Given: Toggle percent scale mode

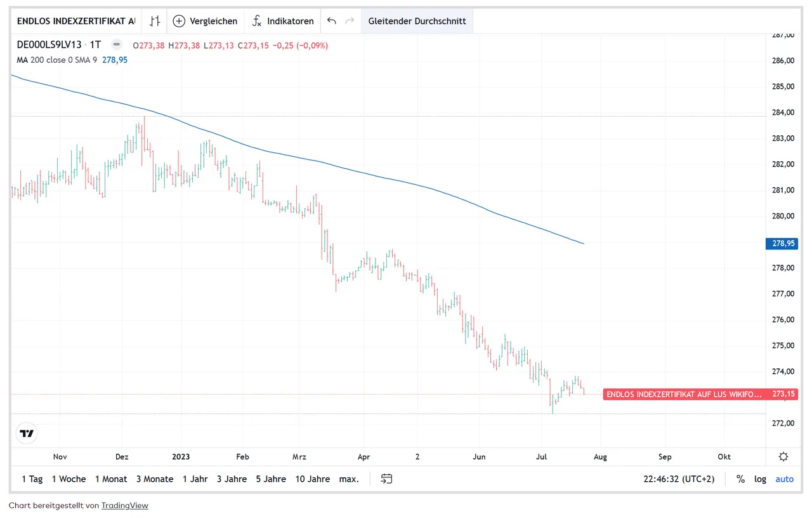Looking at the screenshot, I should tap(740, 479).
